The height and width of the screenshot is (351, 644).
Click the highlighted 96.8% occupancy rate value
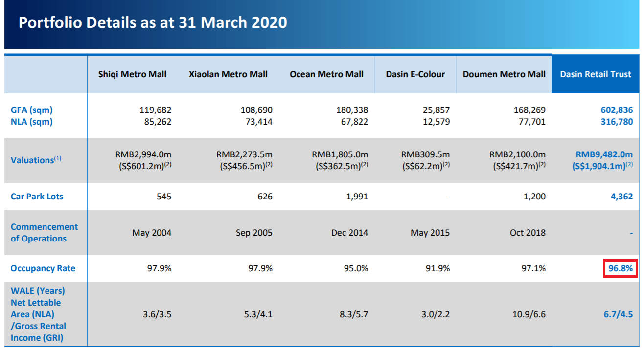(620, 268)
